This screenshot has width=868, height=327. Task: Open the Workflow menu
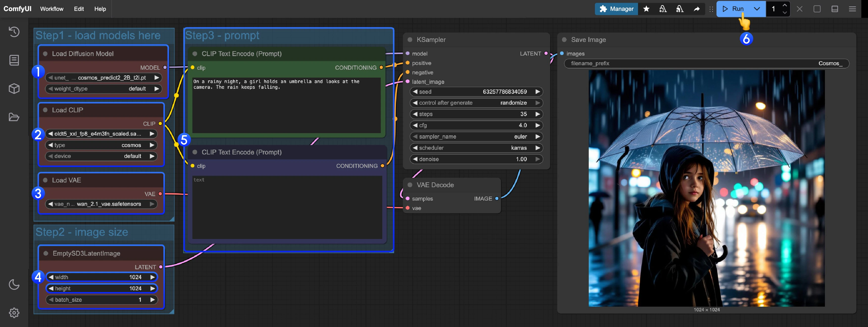pyautogui.click(x=51, y=9)
